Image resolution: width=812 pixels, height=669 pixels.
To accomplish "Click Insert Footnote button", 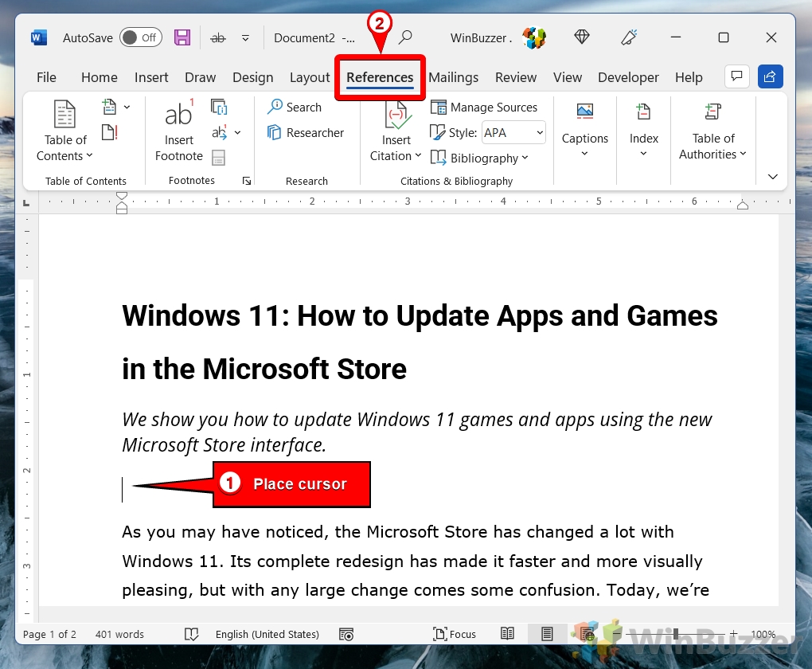I will point(178,131).
